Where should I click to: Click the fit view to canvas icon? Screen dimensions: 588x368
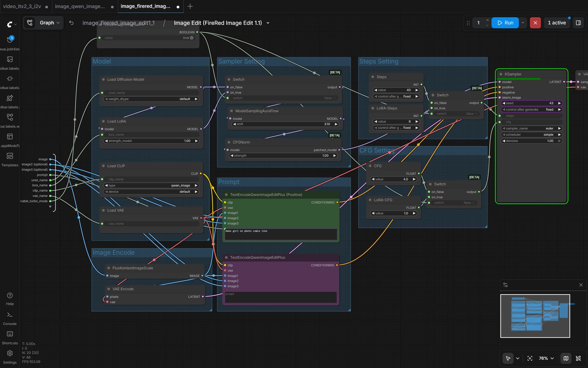coord(530,358)
